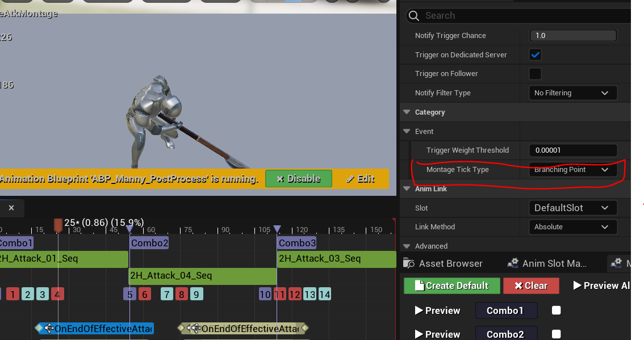Click the search magnifier icon
This screenshot has height=340, width=644.
coord(414,16)
